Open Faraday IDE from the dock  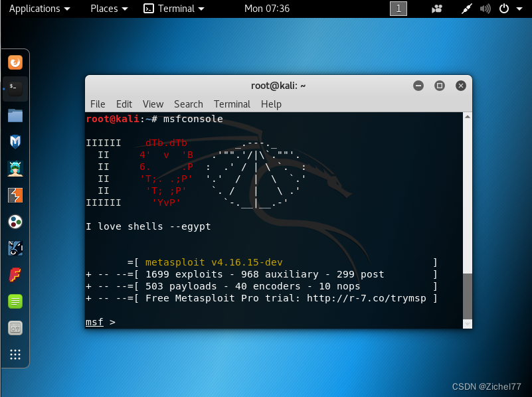pos(15,275)
